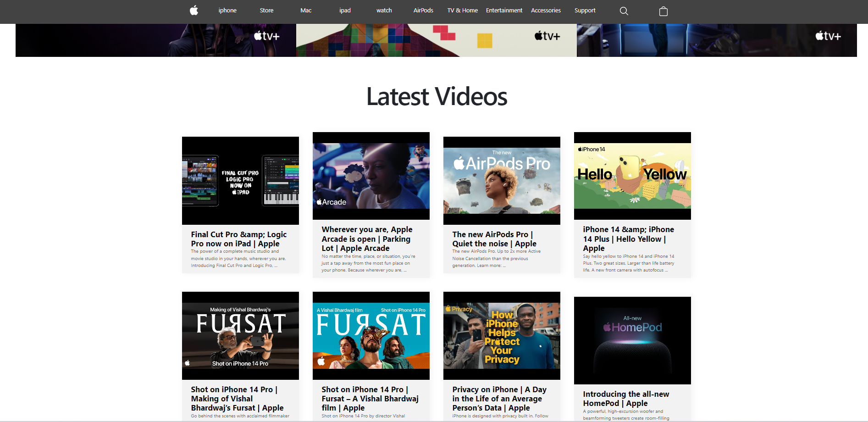
Task: Open the All-new HomePod video thumbnail
Action: point(632,340)
